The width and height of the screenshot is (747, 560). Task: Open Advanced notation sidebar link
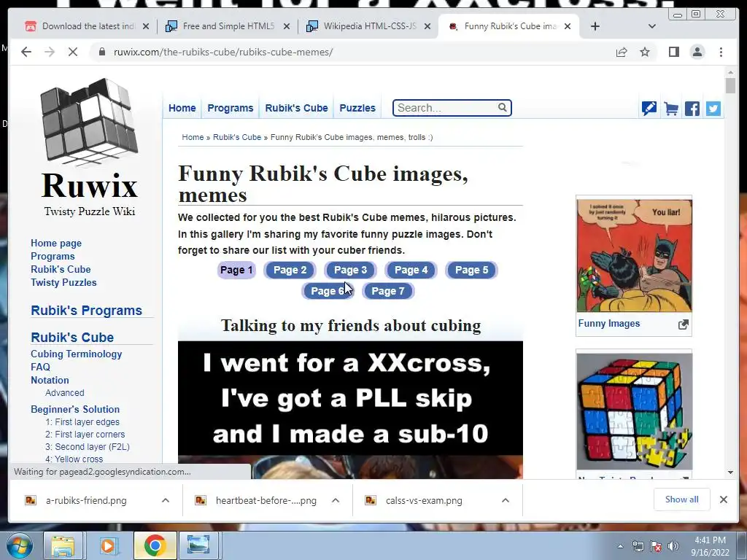[65, 393]
